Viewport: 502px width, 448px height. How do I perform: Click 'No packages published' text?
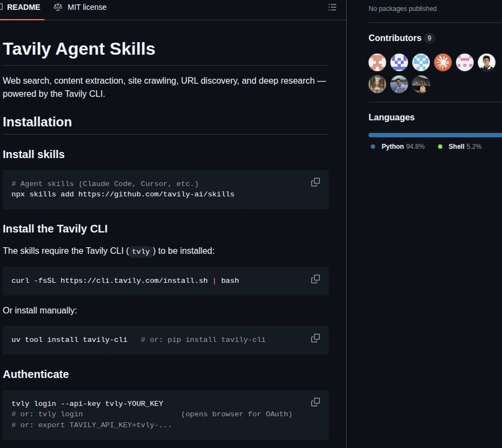(x=402, y=9)
